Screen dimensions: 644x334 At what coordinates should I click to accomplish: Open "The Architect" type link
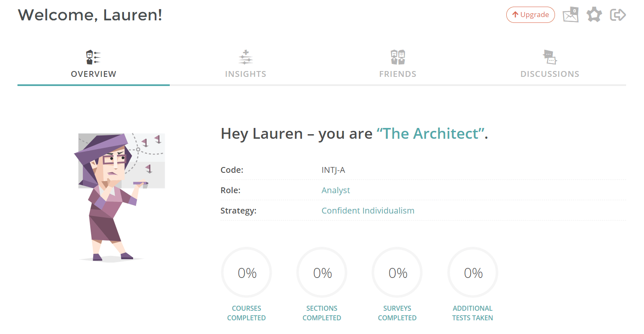pos(431,134)
